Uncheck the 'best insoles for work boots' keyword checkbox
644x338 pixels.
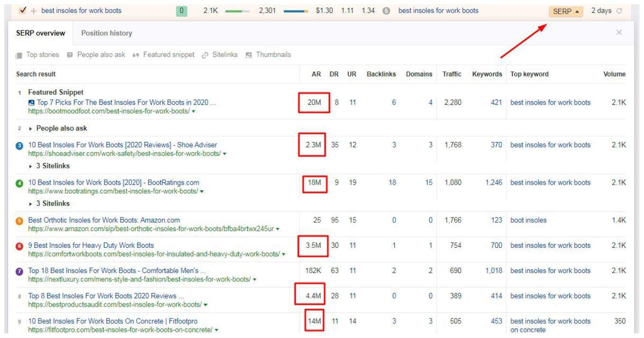pos(23,10)
